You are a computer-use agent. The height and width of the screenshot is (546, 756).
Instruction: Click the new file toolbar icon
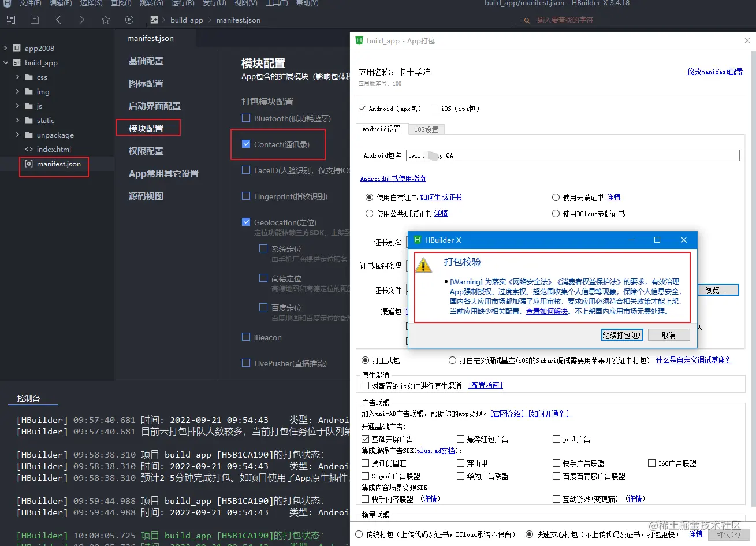(x=10, y=20)
